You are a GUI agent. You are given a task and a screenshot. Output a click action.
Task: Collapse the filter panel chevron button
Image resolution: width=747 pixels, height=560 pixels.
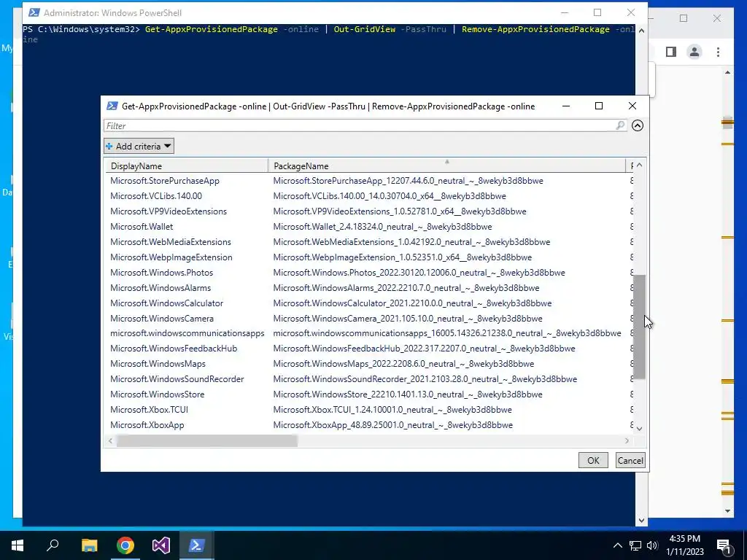point(638,125)
